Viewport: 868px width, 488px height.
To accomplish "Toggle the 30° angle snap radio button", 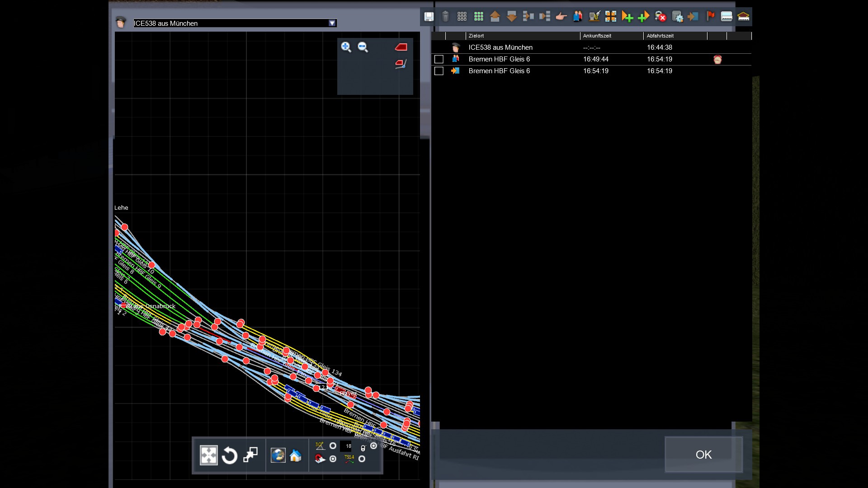I will pyautogui.click(x=333, y=446).
